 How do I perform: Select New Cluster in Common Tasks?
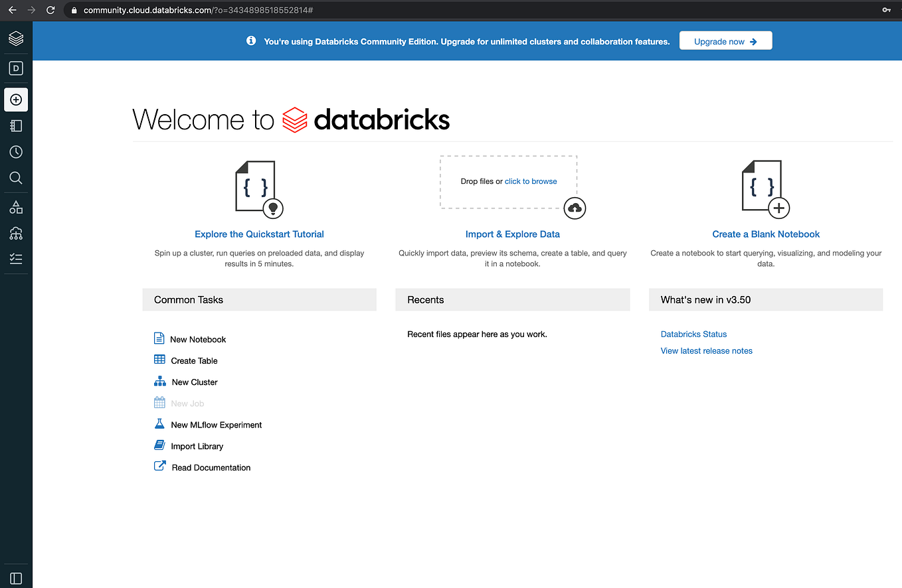pos(195,382)
